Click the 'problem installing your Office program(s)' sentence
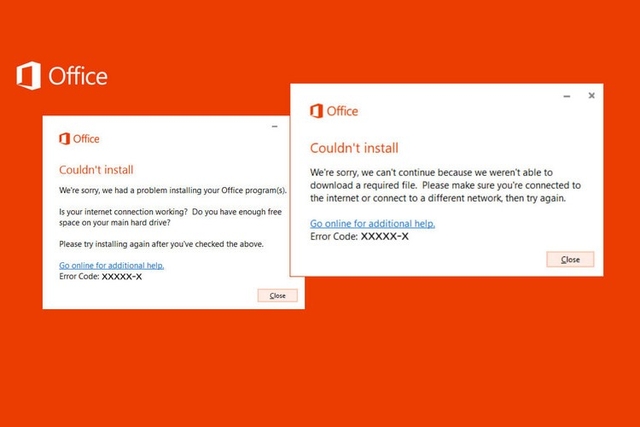The image size is (640, 427). (173, 190)
